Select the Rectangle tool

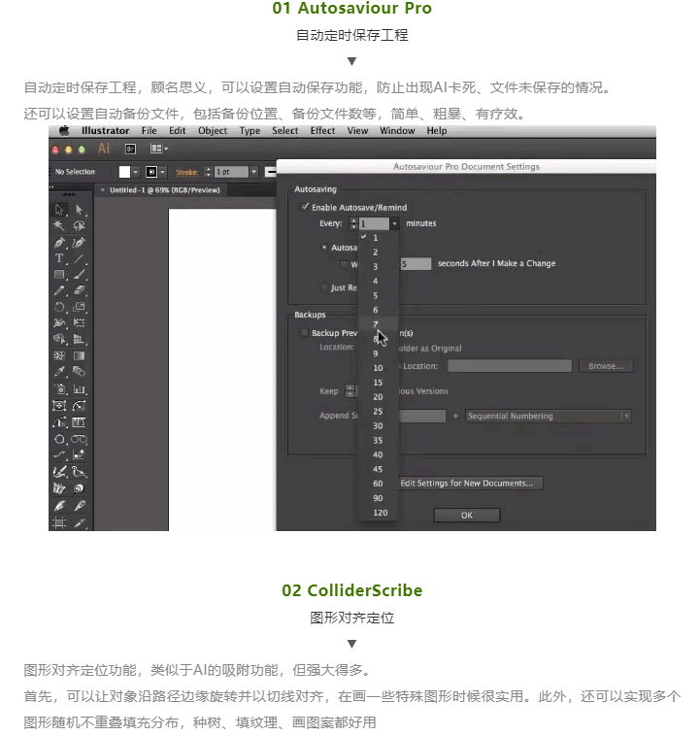coord(59,275)
